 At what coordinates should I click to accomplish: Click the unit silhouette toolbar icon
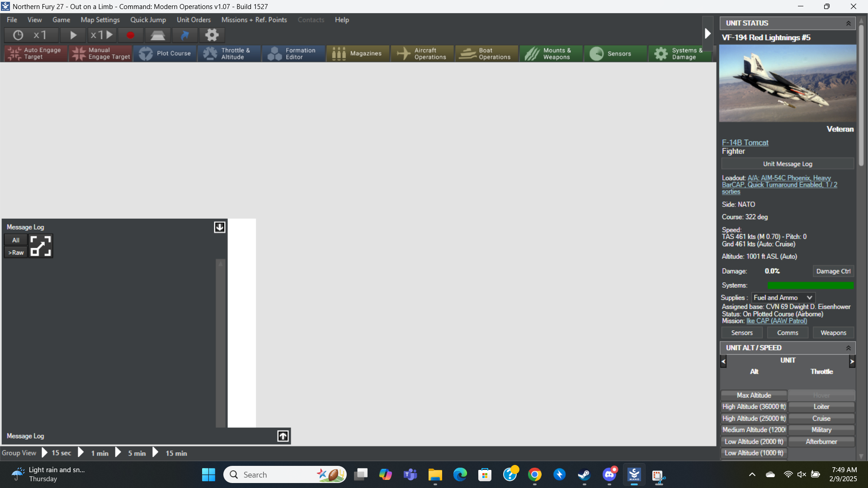[x=157, y=35]
